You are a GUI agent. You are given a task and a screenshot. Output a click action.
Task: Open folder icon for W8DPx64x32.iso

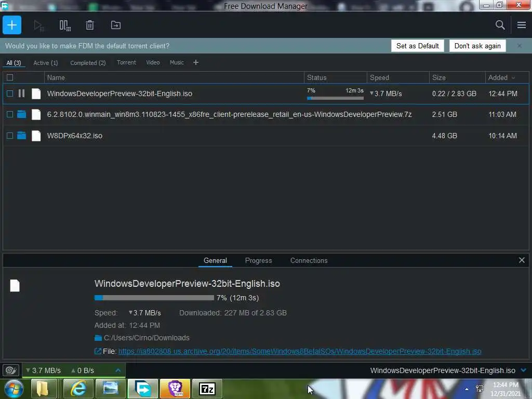tap(21, 136)
